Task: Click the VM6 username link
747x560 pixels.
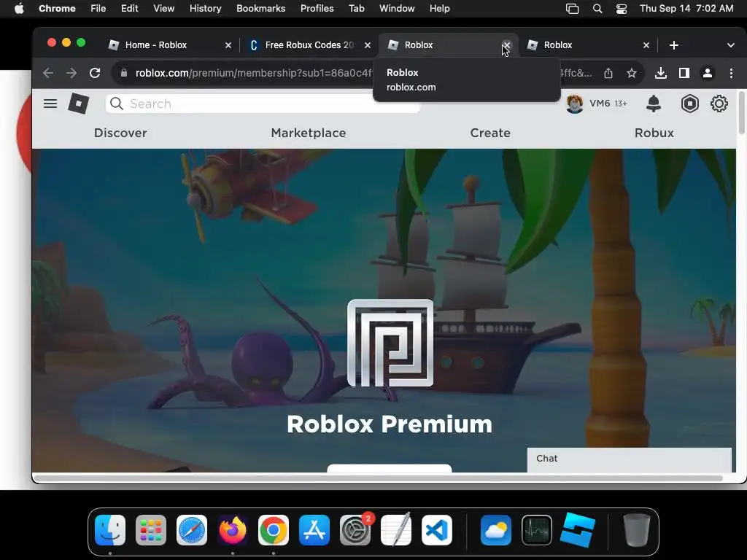Action: click(x=600, y=104)
